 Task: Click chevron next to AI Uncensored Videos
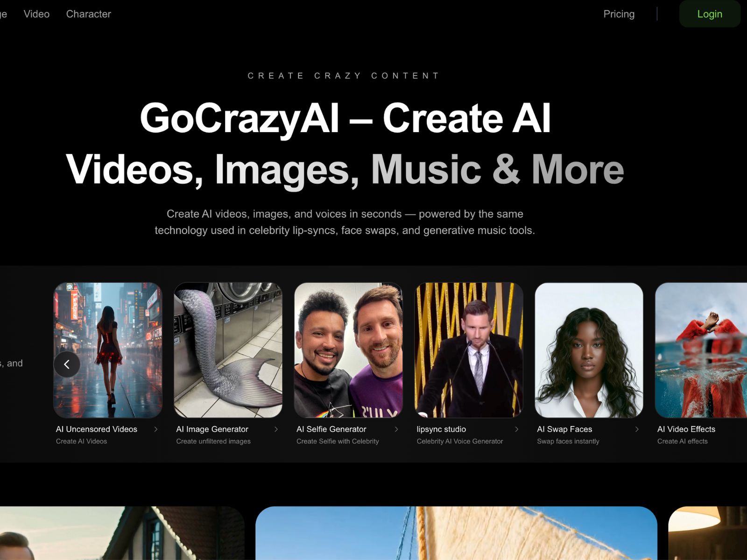coord(156,429)
